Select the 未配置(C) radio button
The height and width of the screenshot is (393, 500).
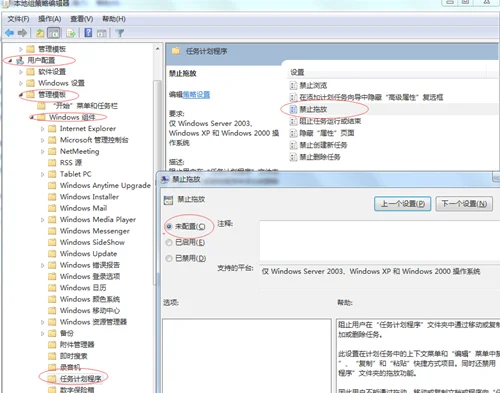[169, 226]
